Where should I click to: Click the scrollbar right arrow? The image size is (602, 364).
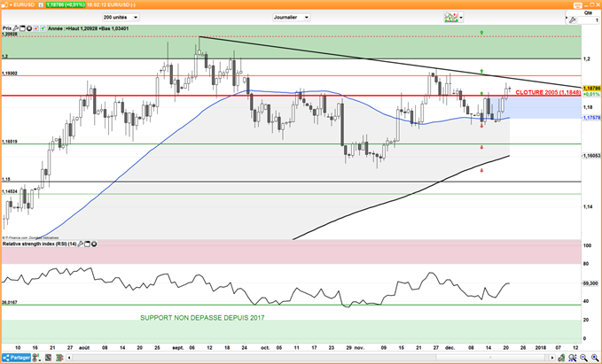552,358
